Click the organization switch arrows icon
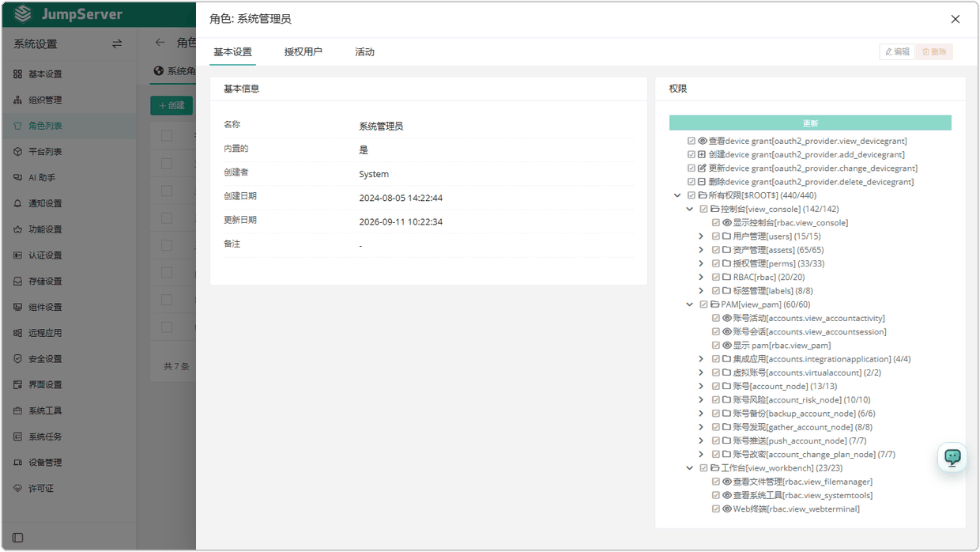The image size is (980, 552). (117, 44)
